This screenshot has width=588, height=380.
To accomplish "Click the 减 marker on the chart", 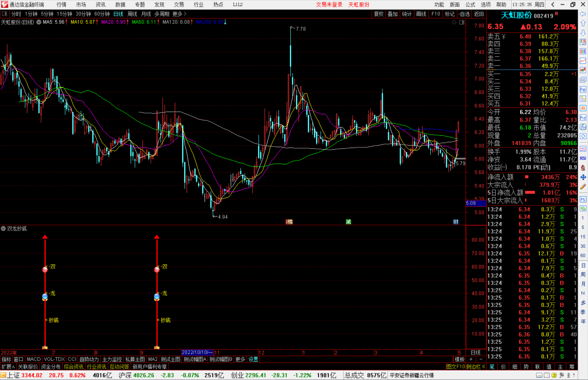I will coord(348,222).
